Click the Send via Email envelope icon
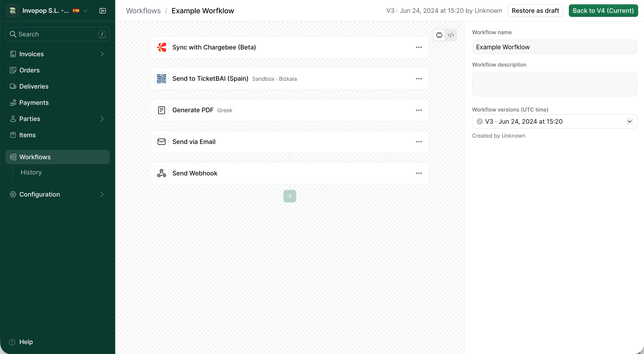This screenshot has height=354, width=644. tap(162, 142)
